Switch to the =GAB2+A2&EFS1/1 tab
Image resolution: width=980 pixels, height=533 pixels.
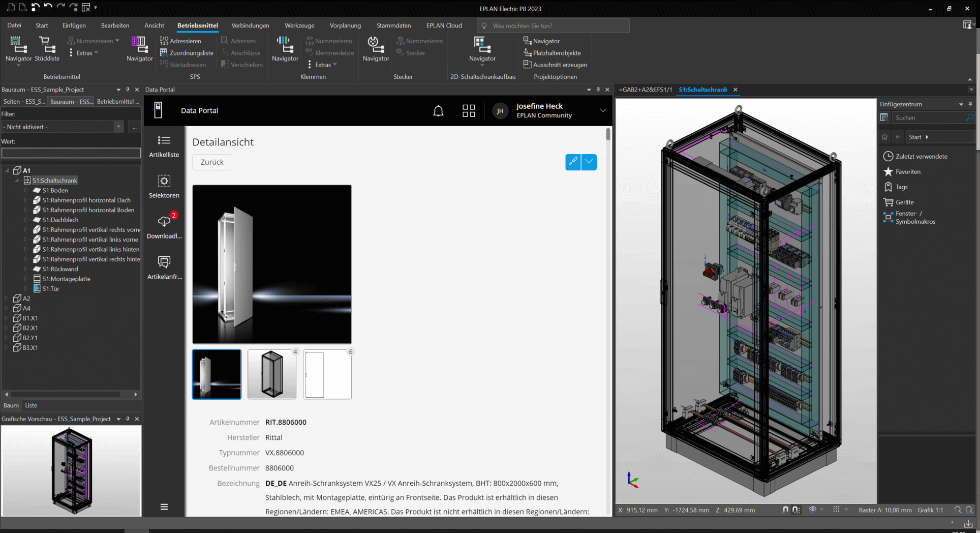pos(645,90)
